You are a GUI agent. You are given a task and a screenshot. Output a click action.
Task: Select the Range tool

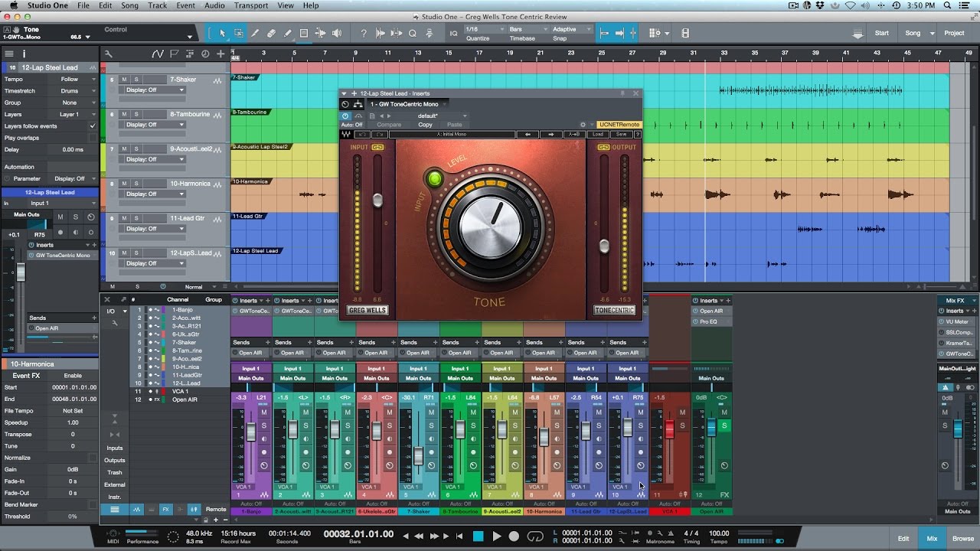click(x=238, y=33)
